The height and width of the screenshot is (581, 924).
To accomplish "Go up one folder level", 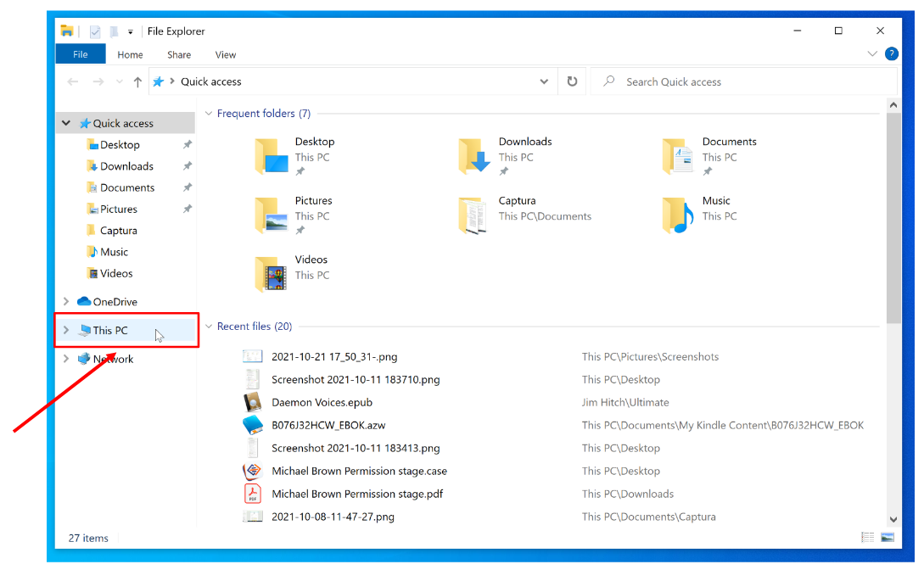I will click(x=137, y=82).
